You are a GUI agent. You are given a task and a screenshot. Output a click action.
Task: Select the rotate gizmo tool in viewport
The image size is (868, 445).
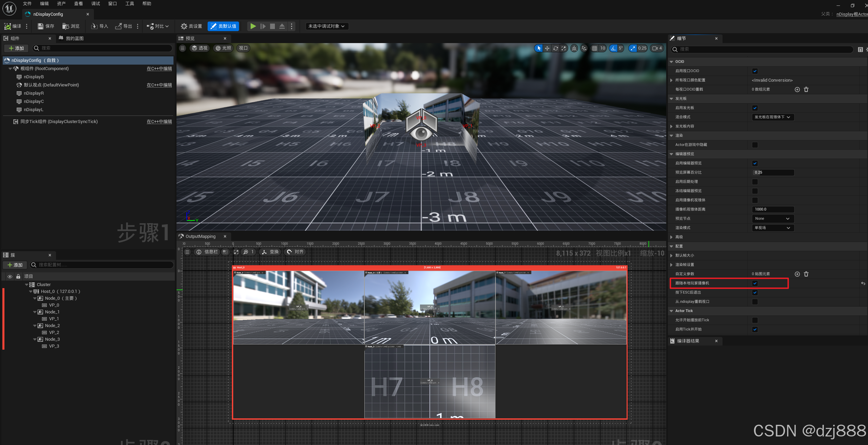click(556, 48)
